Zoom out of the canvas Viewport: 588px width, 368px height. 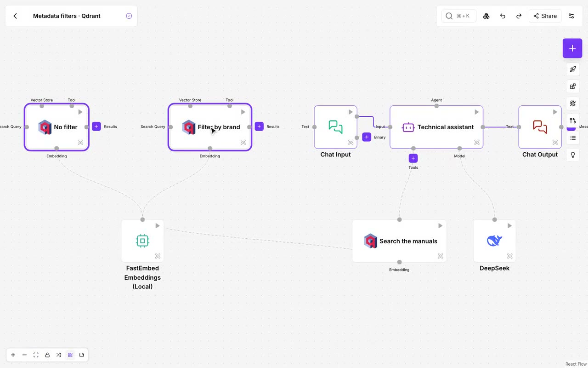coord(25,355)
